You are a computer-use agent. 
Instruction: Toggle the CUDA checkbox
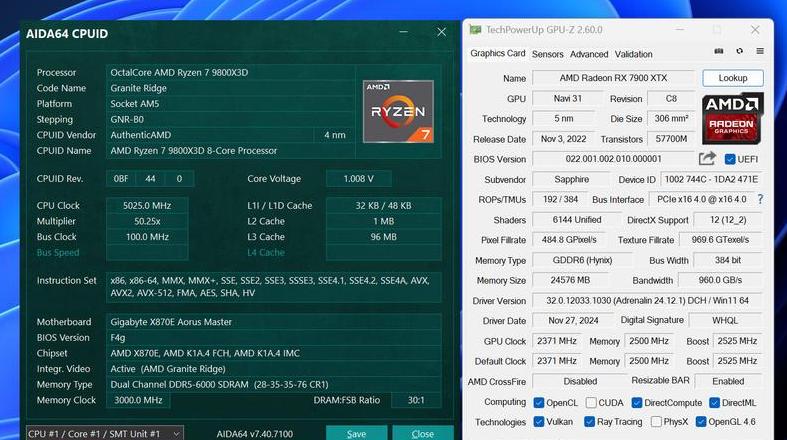[591, 402]
